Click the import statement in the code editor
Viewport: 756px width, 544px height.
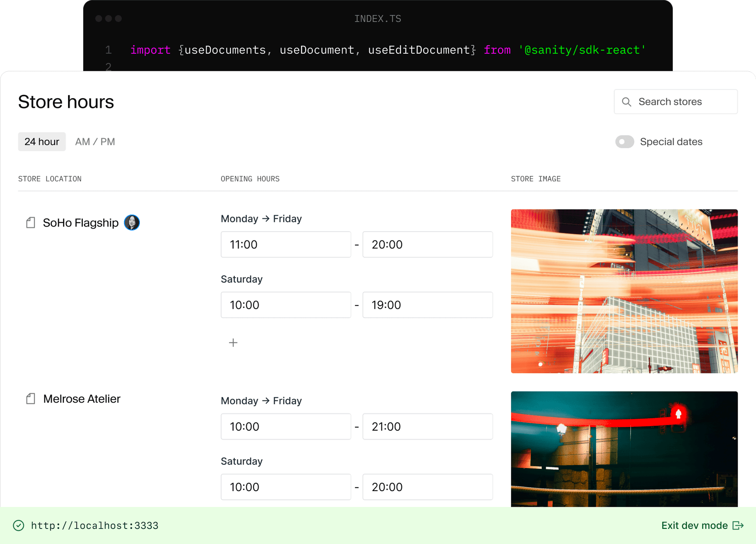(x=150, y=50)
